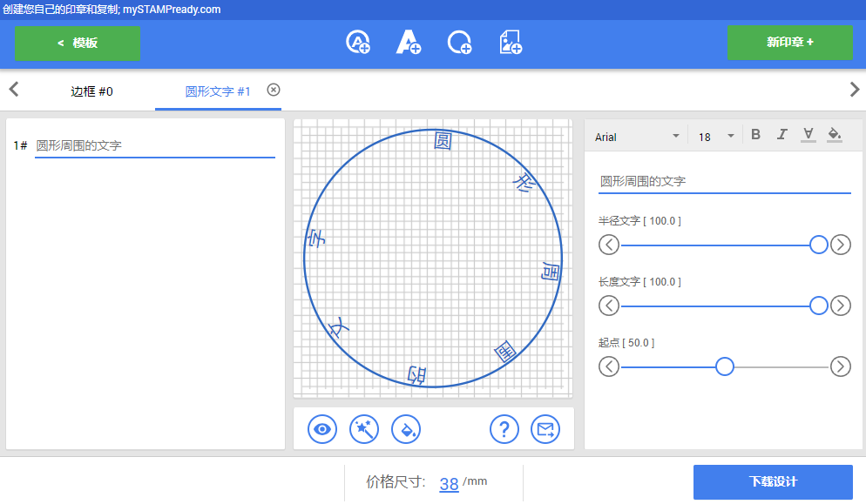The width and height of the screenshot is (866, 504).
Task: Add a new border shape
Action: coord(459,42)
